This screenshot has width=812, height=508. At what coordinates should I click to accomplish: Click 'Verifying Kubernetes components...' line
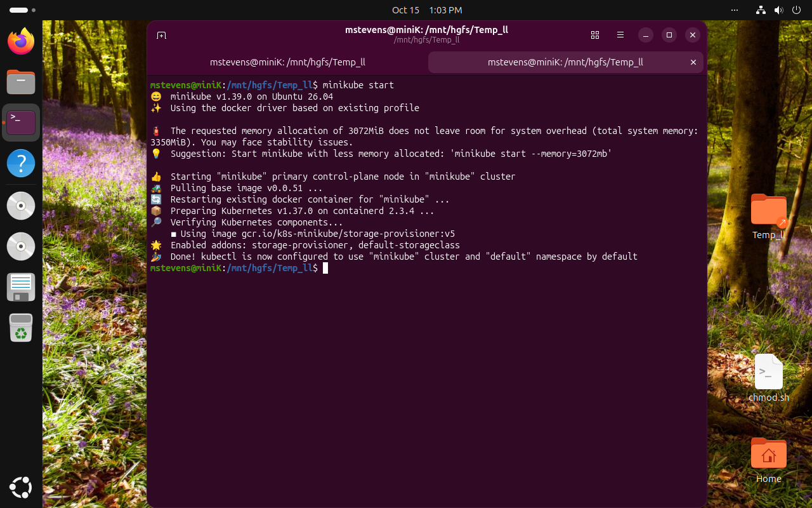point(257,222)
